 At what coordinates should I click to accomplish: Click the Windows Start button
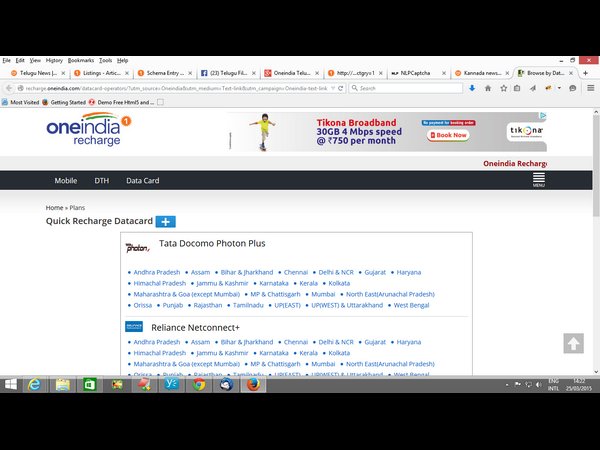(x=11, y=384)
